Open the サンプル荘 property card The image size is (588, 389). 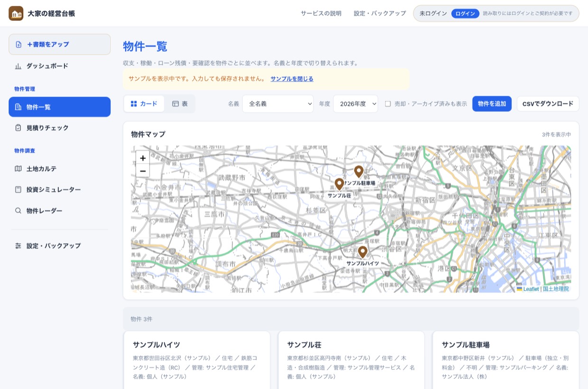click(351, 360)
